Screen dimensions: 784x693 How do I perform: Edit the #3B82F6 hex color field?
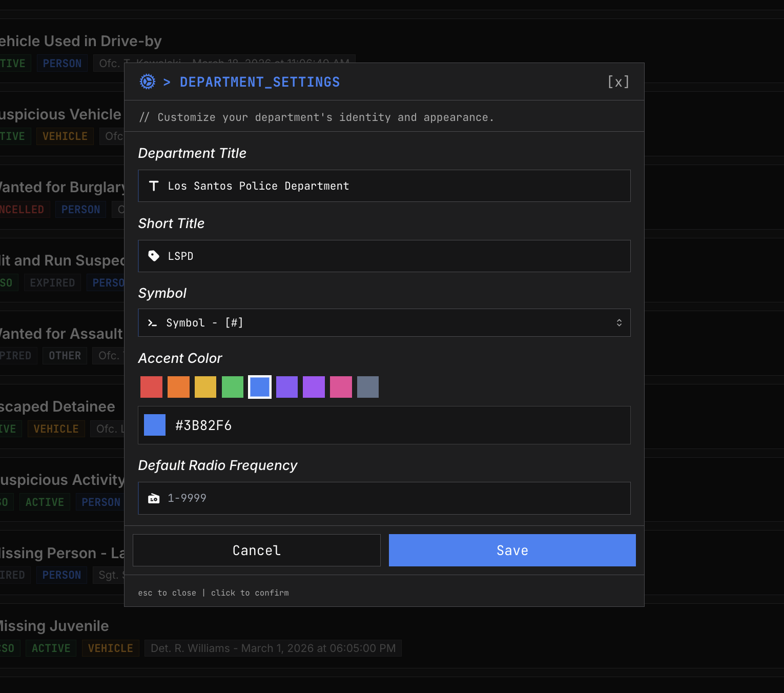[x=400, y=425]
